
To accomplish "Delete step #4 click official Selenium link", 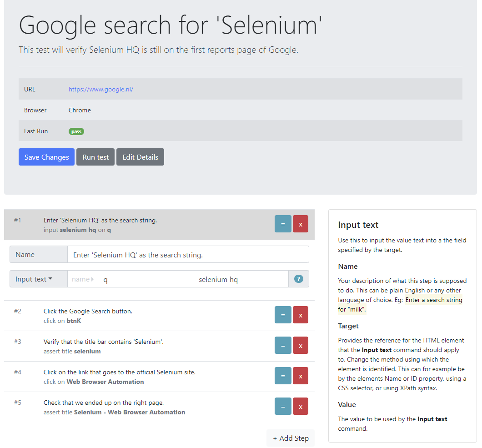I will 300,376.
